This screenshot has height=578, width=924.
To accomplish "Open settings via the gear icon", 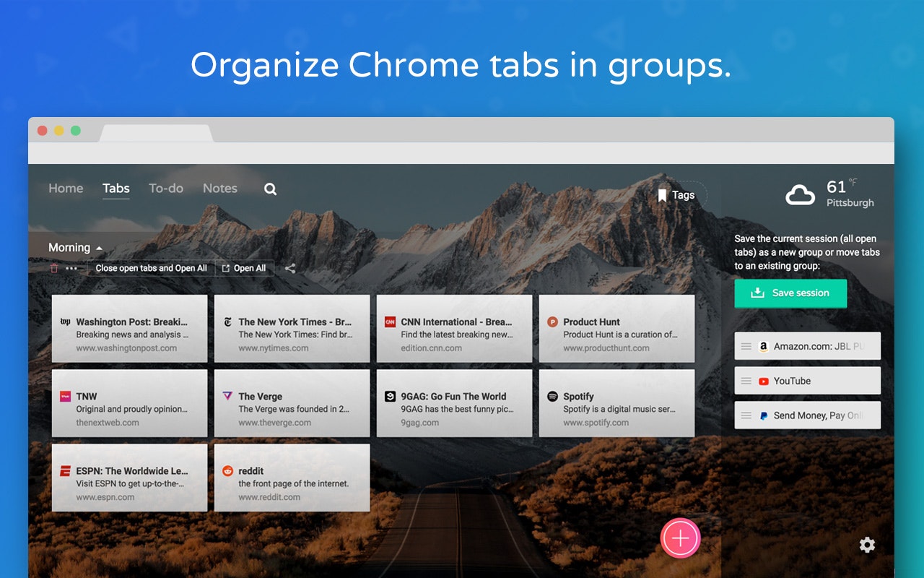I will click(867, 545).
